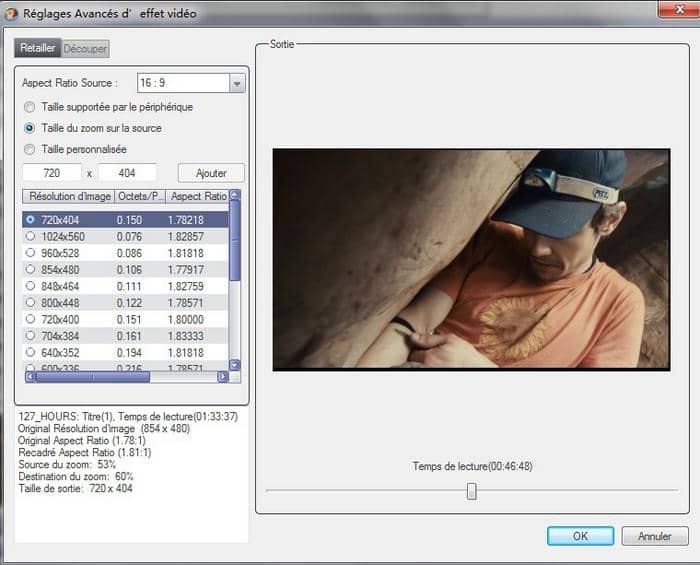Click the 1.83333 aspect ratio value
The image size is (700, 565).
coord(186,336)
